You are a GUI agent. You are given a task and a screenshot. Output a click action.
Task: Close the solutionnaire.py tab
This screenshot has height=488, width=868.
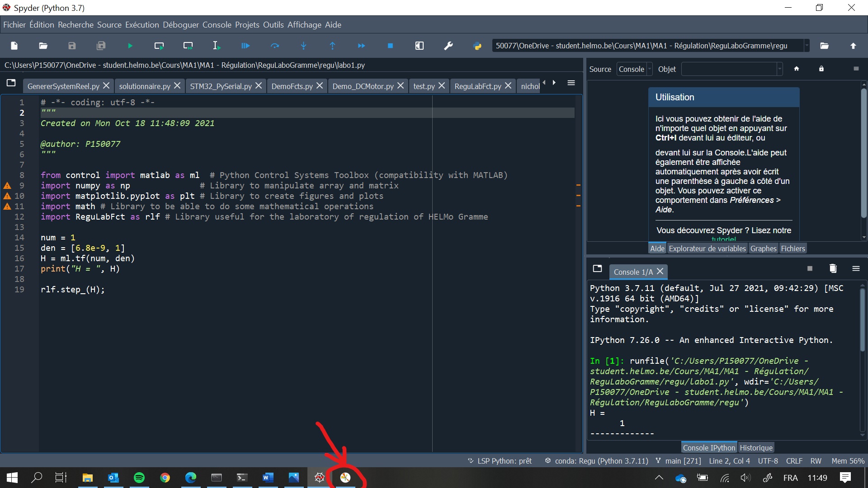177,85
